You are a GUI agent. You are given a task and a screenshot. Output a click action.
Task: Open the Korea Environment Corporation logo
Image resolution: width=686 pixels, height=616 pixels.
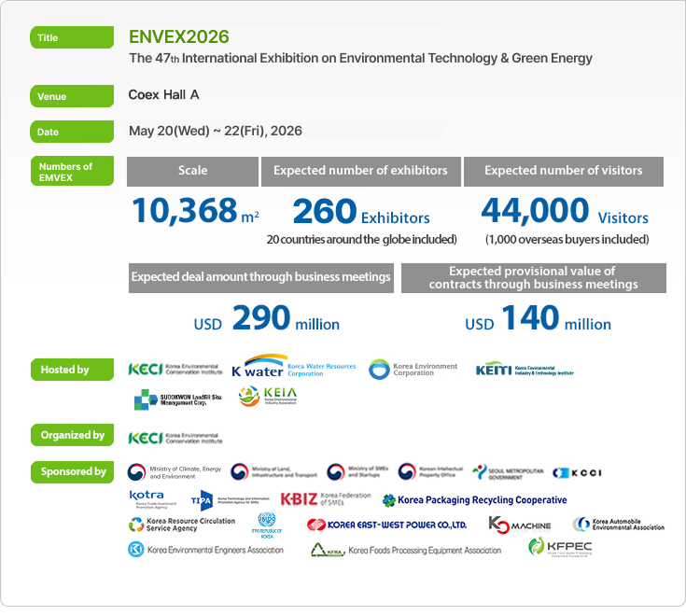click(x=413, y=370)
